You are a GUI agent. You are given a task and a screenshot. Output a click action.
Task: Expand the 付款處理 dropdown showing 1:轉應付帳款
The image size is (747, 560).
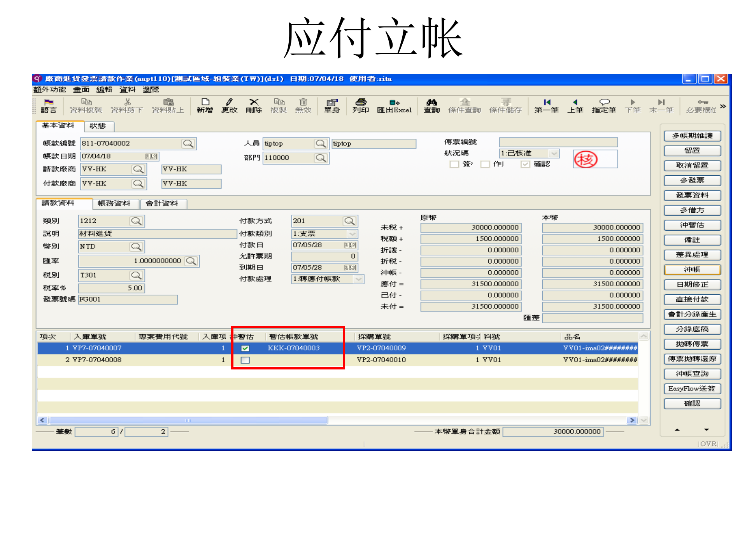tap(358, 279)
